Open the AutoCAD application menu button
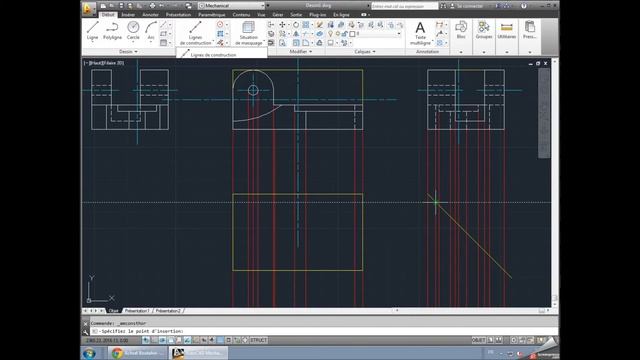The image size is (640, 360). 88,8
